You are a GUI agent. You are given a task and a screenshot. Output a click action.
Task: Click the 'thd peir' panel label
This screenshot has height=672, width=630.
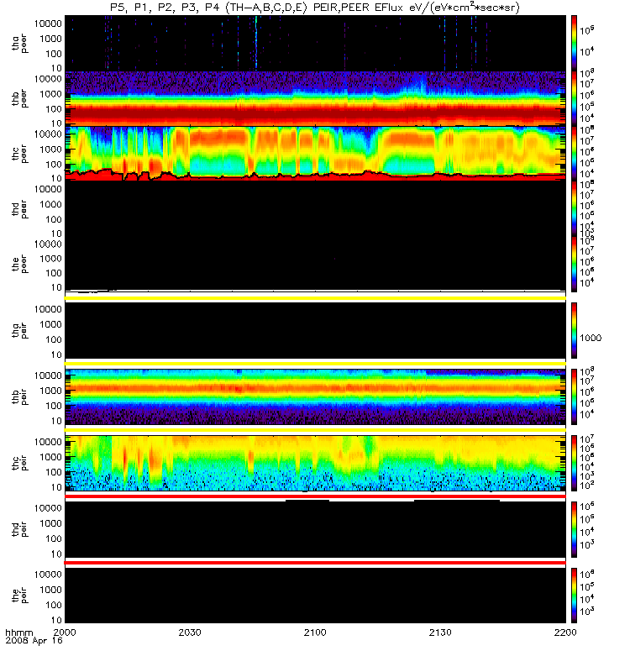[19, 529]
